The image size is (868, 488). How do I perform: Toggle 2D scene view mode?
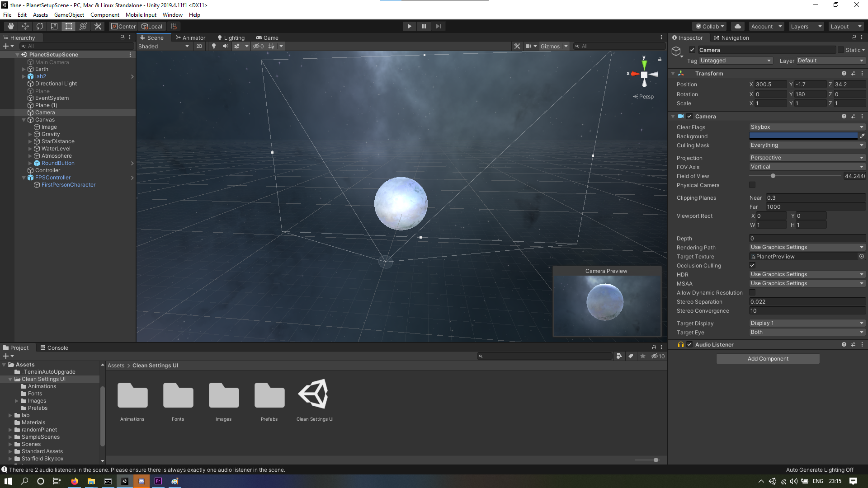(199, 46)
